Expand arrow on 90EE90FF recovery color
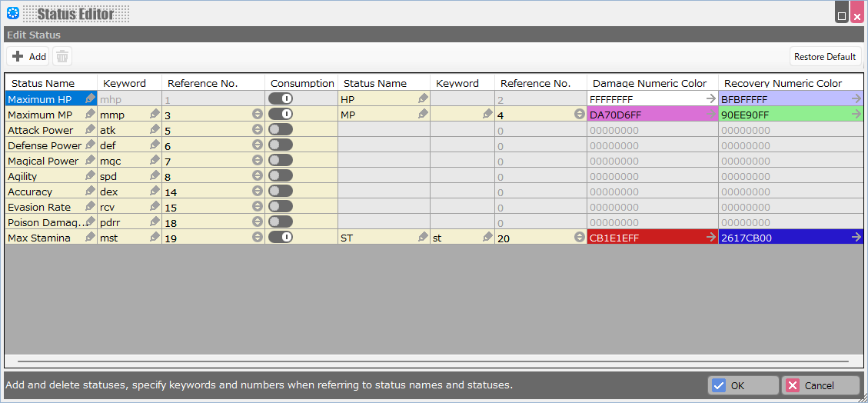868x403 pixels. 856,115
